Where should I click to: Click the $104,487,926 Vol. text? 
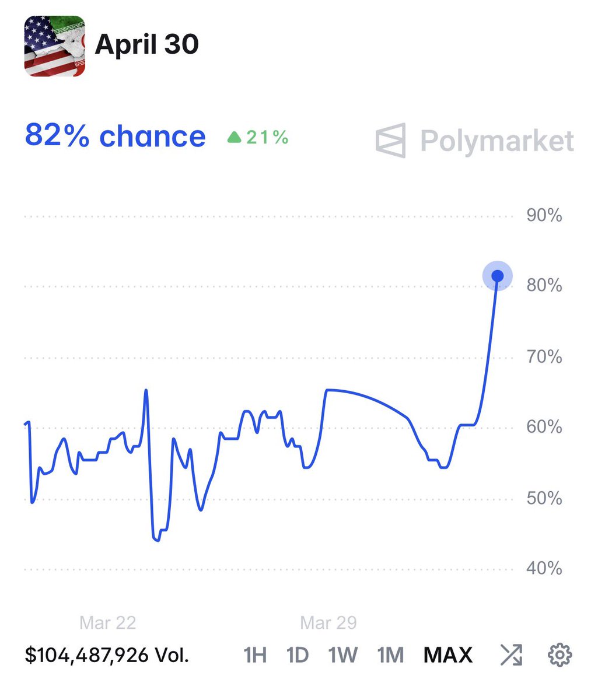107,655
